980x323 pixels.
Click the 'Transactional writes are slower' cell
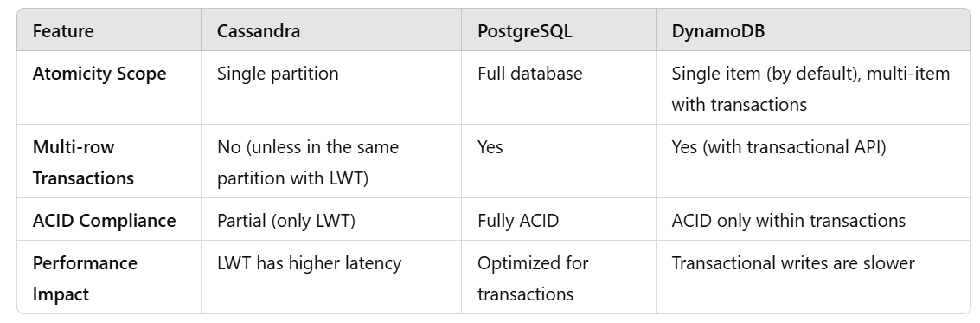[793, 263]
